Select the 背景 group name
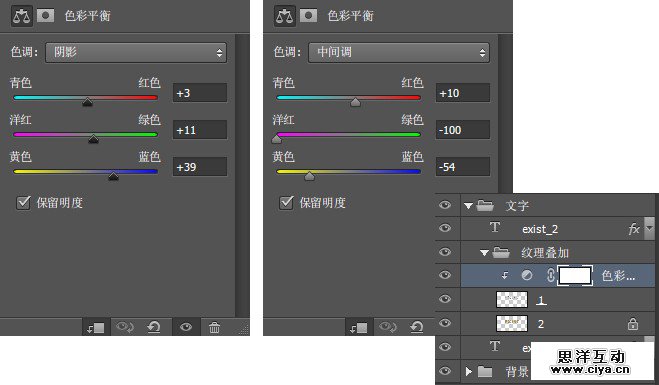The width and height of the screenshot is (659, 385). coord(517,372)
